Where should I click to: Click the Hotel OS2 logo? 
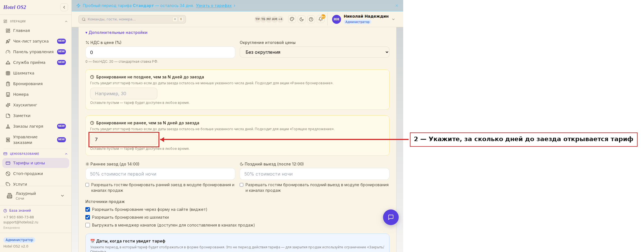[15, 7]
